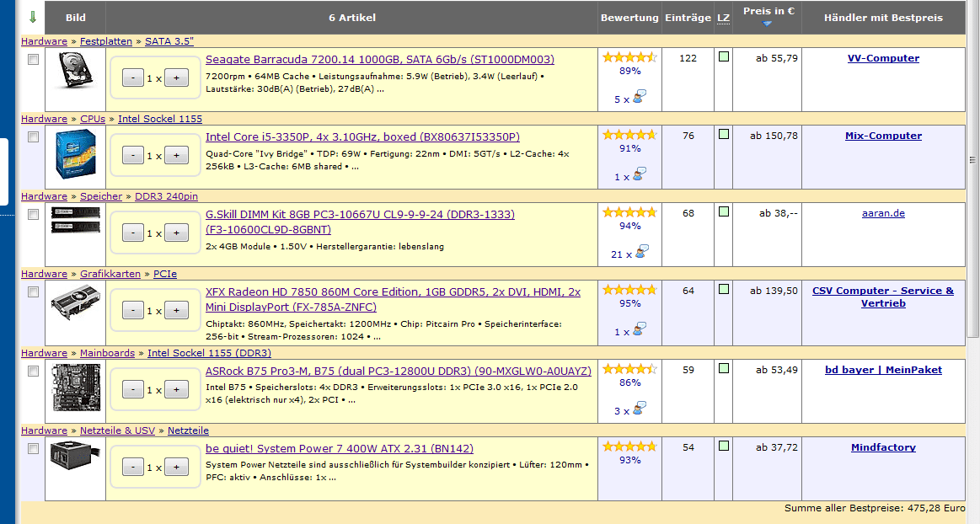The height and width of the screenshot is (524, 980).
Task: Open SATA 3.5" subcategory link
Action: (169, 41)
